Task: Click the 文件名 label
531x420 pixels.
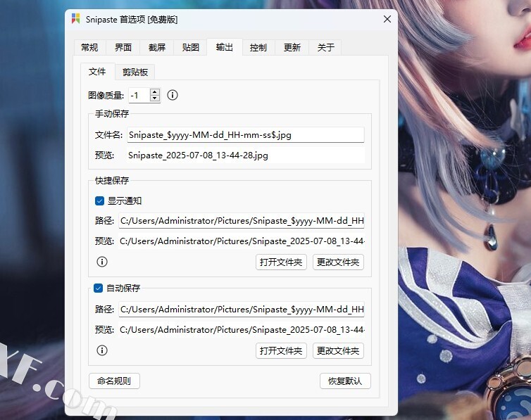Action: 108,135
